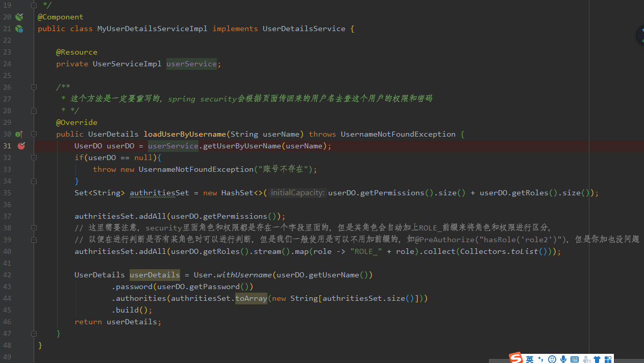Click the Spring class gutter icon on line 21
Image resolution: width=644 pixels, height=363 pixels.
pos(19,29)
